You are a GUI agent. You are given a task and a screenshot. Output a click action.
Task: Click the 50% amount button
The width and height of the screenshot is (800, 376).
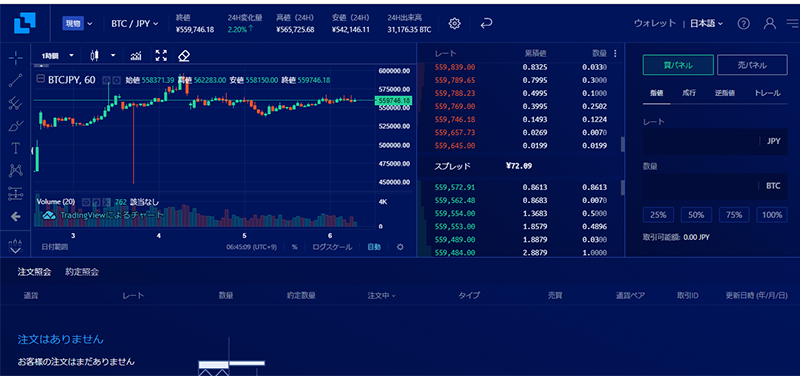[696, 215]
